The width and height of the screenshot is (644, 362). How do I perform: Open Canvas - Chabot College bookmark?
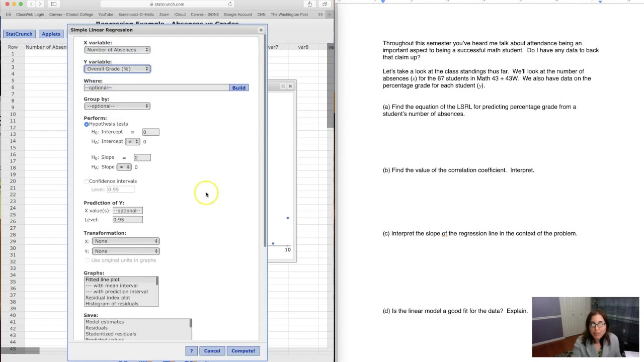71,15
